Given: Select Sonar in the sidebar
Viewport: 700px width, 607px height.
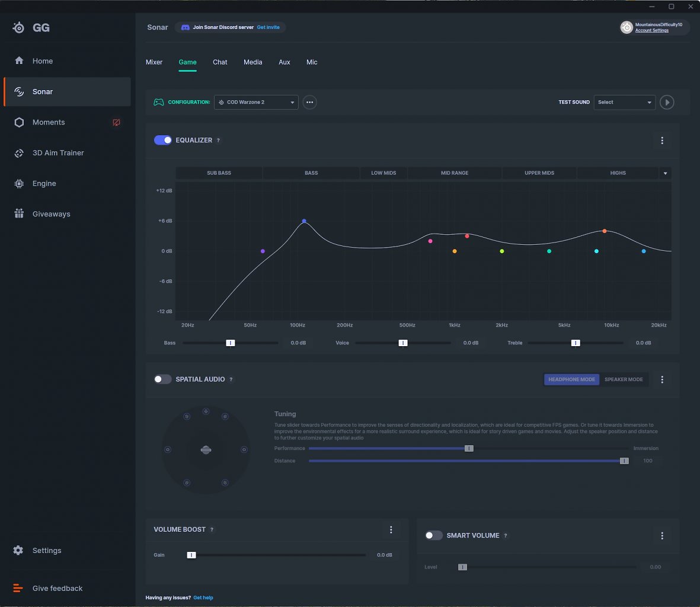Looking at the screenshot, I should [x=67, y=91].
